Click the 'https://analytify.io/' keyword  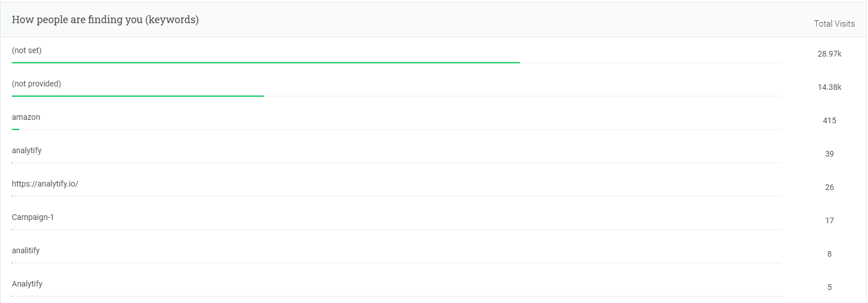coord(45,184)
